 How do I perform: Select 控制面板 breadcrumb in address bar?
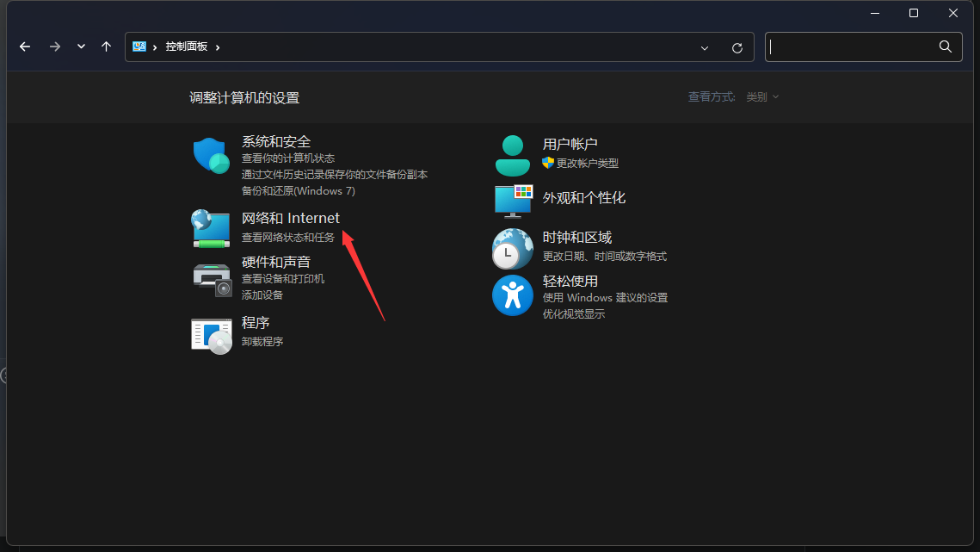tap(186, 47)
